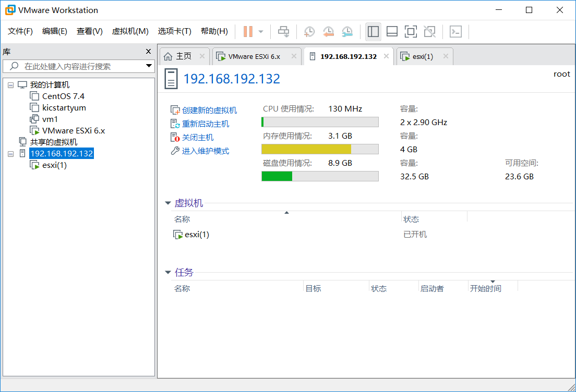Open the library search filter dropdown arrow

[149, 66]
